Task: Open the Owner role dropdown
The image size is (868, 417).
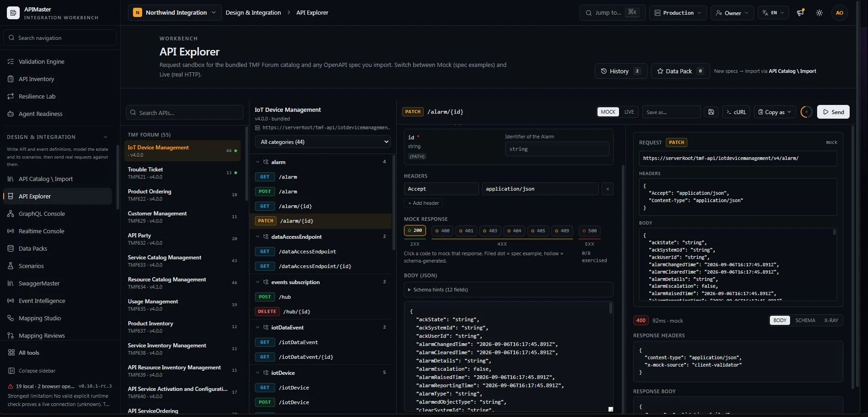Action: coord(732,13)
